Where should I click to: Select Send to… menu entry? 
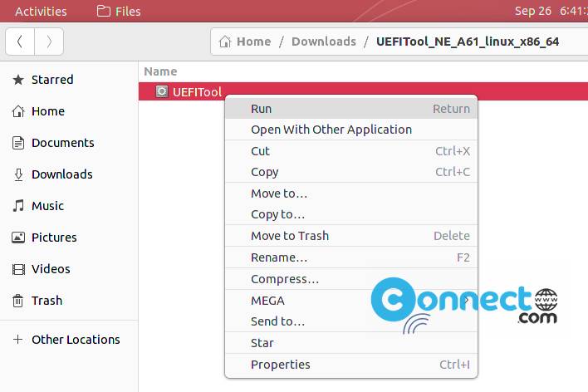tap(351, 321)
